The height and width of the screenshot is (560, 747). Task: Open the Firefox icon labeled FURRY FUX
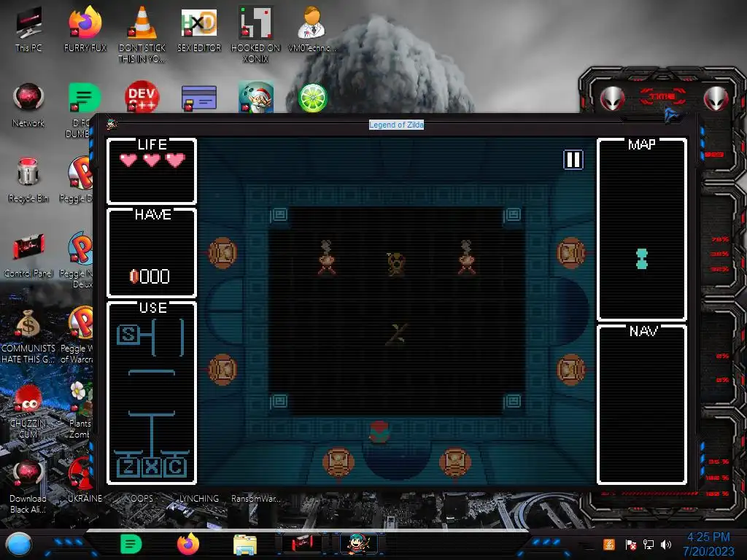point(85,29)
